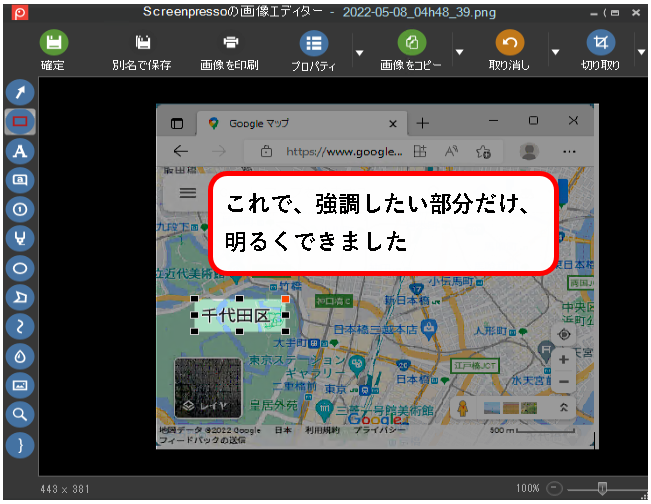Click 別名で保存 save-as icon
This screenshot has width=651, height=504.
[142, 42]
